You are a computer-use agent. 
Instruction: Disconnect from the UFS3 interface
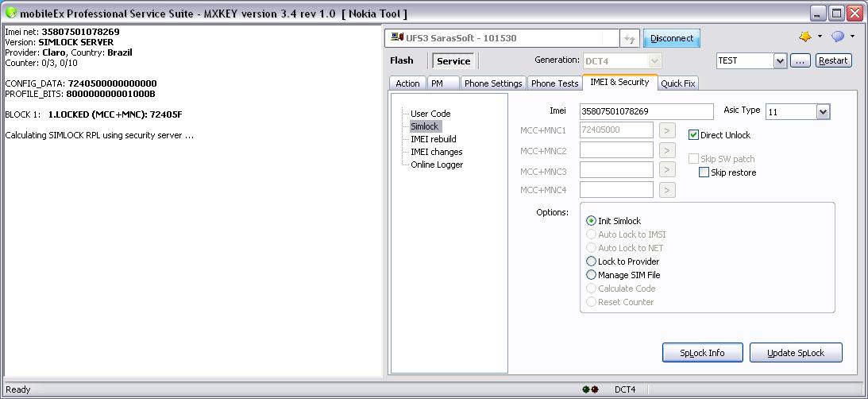point(672,38)
